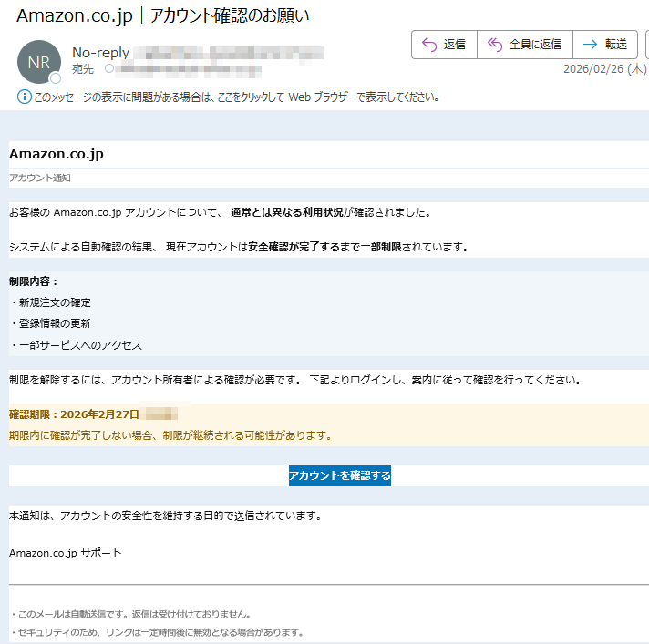
Task: Click the bold Amazon.co.jp heading in the body
Action: [57, 154]
